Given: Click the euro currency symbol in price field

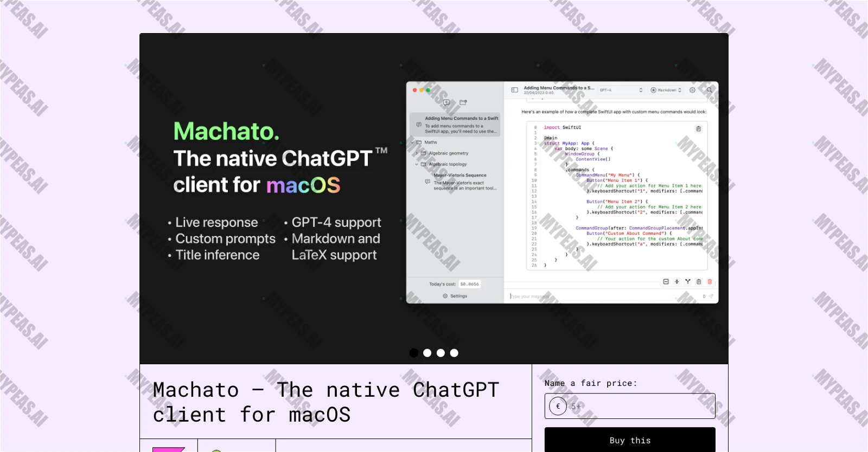Looking at the screenshot, I should coord(558,406).
